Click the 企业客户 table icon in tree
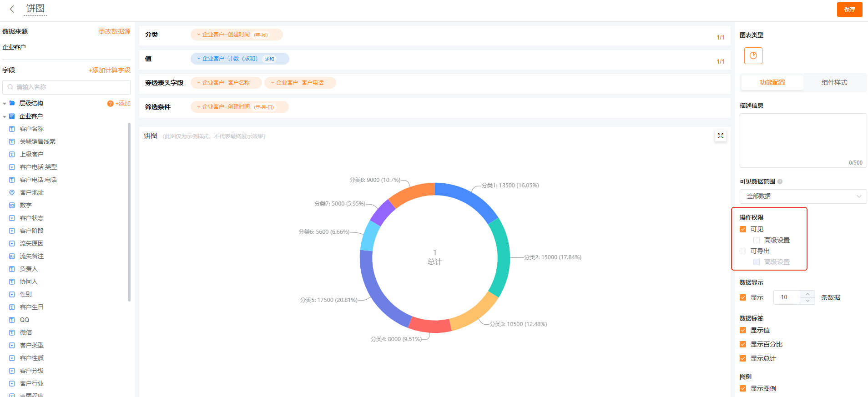Image resolution: width=868 pixels, height=397 pixels. [x=12, y=116]
